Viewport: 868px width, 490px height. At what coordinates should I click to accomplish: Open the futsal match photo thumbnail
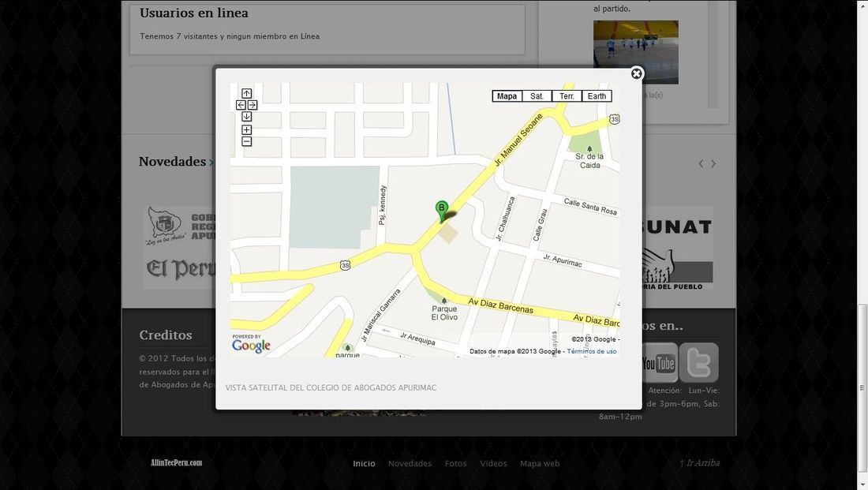[x=635, y=52]
